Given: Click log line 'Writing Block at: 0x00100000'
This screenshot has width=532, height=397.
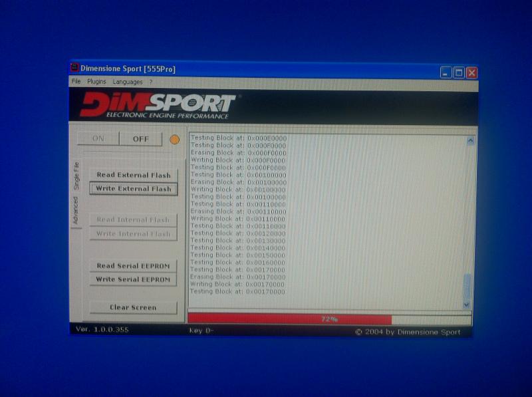Looking at the screenshot, I should point(238,190).
